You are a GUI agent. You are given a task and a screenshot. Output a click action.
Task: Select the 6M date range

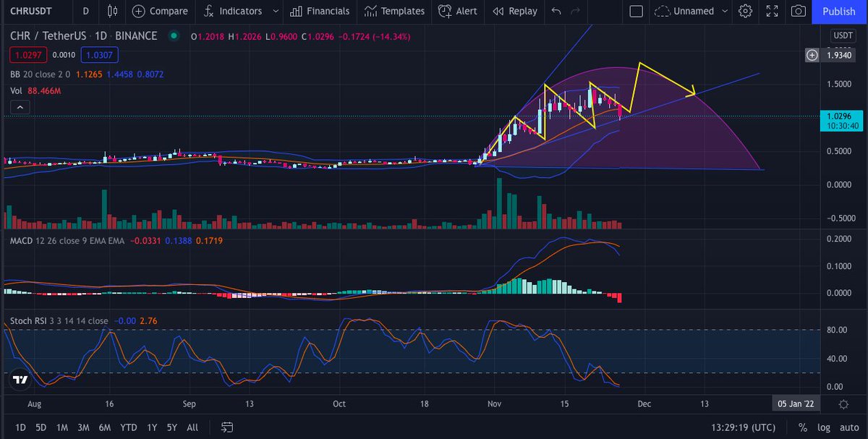point(105,427)
